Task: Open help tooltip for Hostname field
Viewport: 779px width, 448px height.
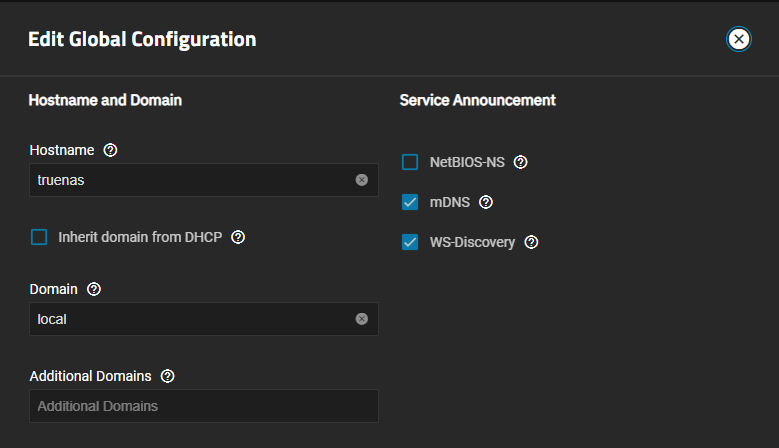Action: (x=111, y=150)
